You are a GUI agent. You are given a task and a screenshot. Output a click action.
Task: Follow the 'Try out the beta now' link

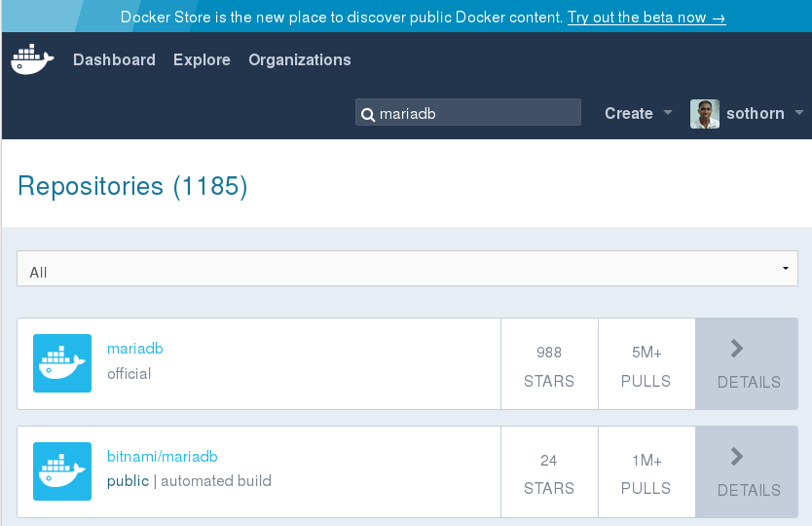[x=646, y=18]
